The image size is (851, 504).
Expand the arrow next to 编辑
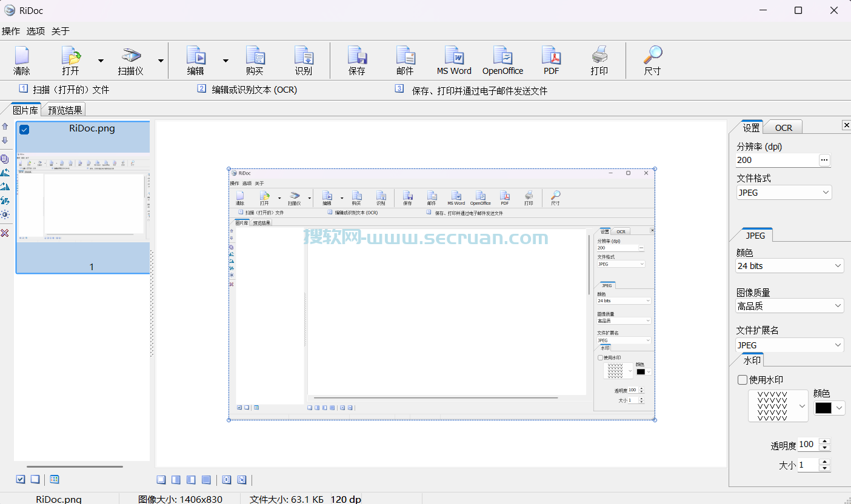click(x=225, y=61)
